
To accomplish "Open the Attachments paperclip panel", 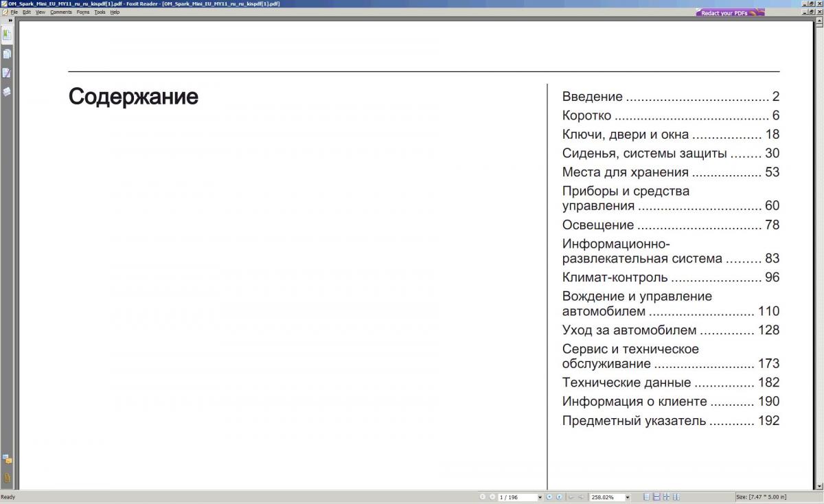I will coord(7,477).
